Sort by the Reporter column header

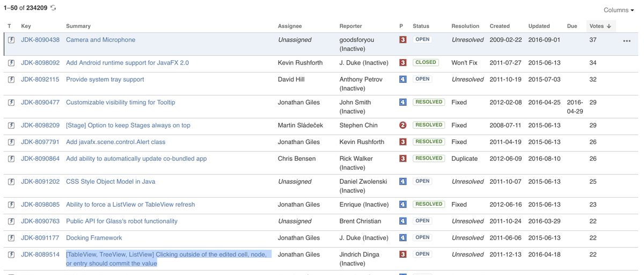click(x=351, y=26)
